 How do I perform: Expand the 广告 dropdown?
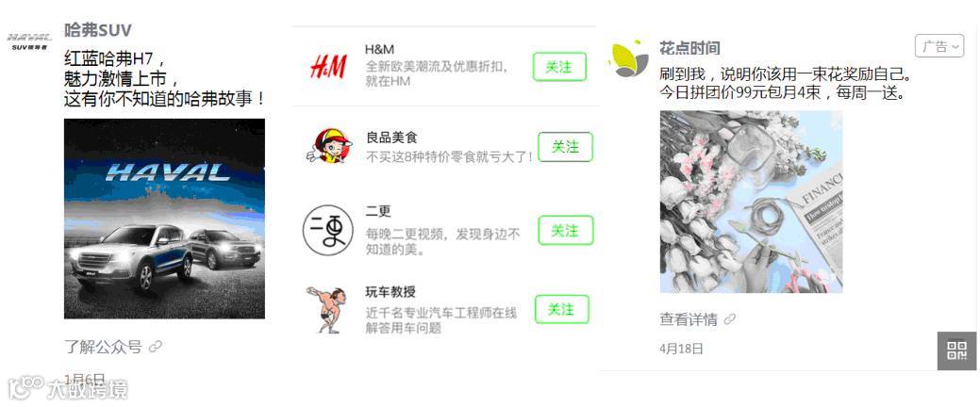(939, 46)
